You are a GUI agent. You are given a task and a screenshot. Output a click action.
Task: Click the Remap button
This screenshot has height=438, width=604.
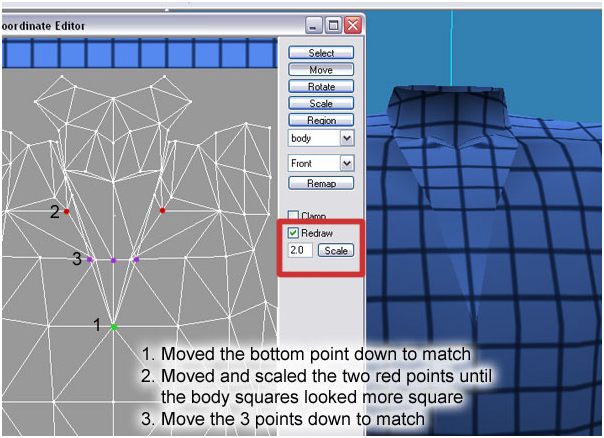click(321, 183)
